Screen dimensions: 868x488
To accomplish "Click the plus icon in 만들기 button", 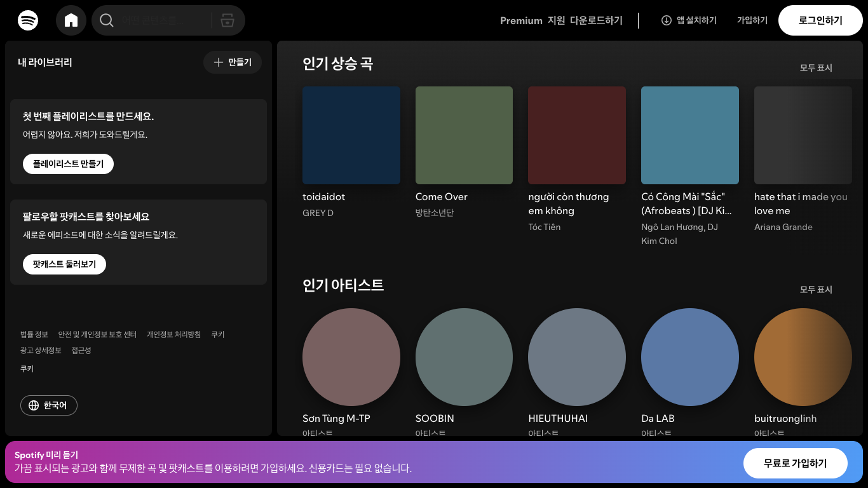I will [219, 62].
